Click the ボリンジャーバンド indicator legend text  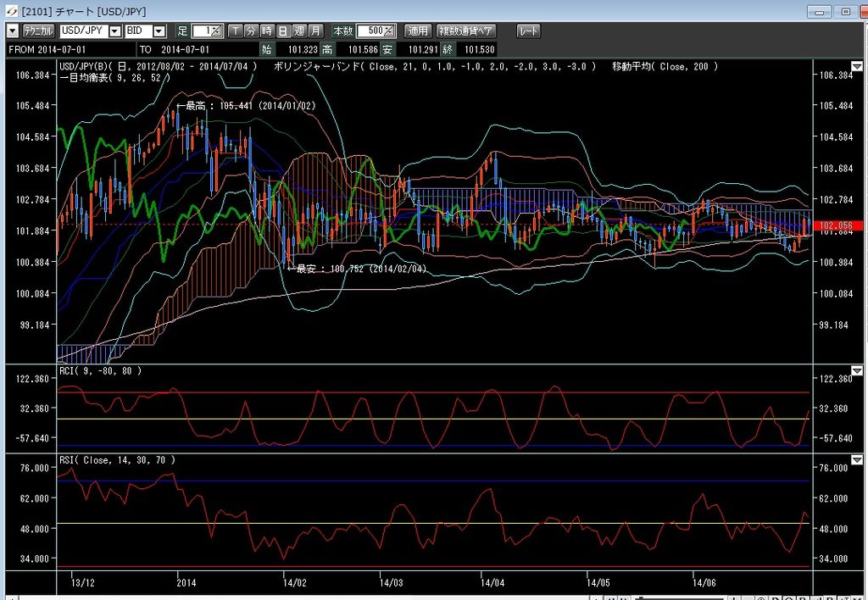pos(435,66)
